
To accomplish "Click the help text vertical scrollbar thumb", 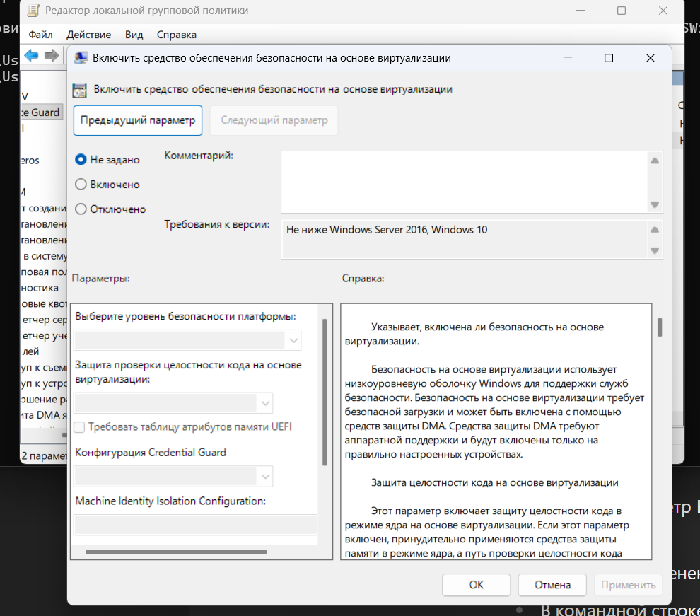I will pyautogui.click(x=660, y=327).
